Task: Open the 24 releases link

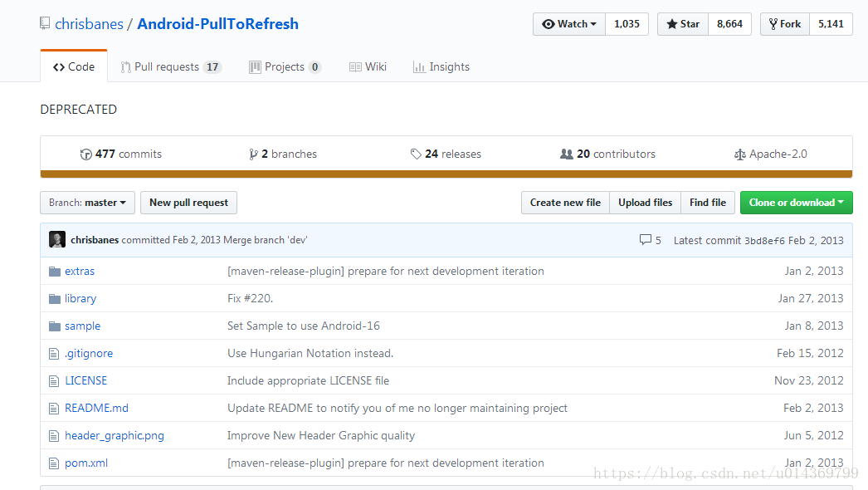Action: 446,154
